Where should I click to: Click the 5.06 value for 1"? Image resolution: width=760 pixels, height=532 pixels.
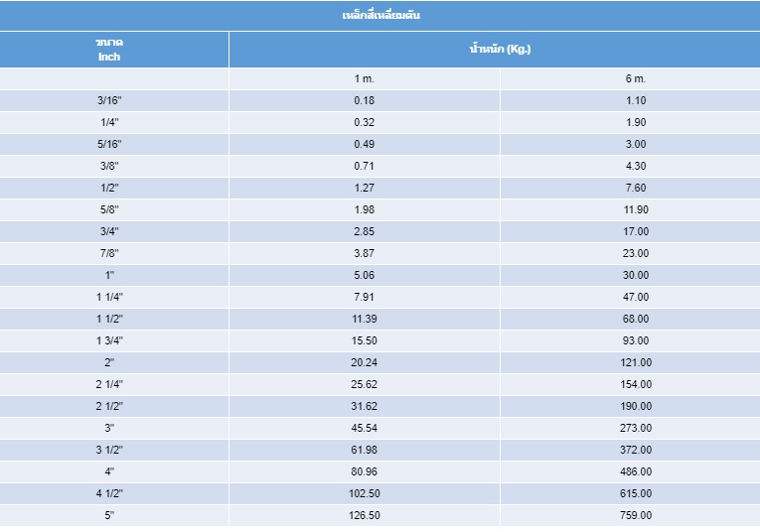365,275
